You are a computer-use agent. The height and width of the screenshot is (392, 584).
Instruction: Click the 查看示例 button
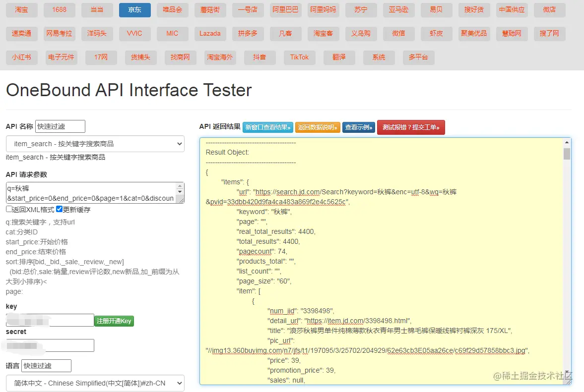pyautogui.click(x=359, y=127)
